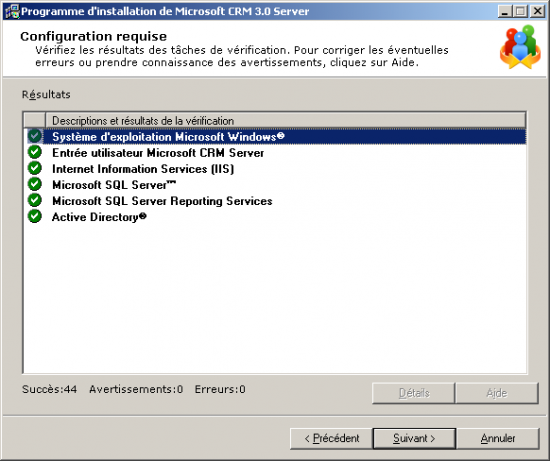Select the Active Directory result row
The height and width of the screenshot is (461, 550).
pyautogui.click(x=276, y=217)
